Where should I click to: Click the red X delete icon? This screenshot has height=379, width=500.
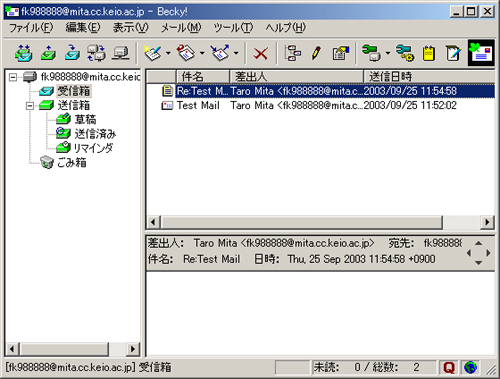pyautogui.click(x=261, y=53)
